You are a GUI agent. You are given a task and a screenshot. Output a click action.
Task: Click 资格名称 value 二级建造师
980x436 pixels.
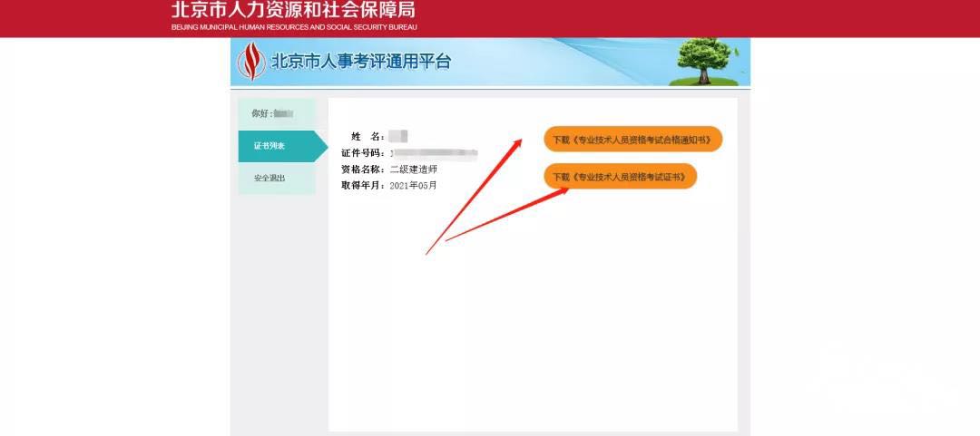413,170
